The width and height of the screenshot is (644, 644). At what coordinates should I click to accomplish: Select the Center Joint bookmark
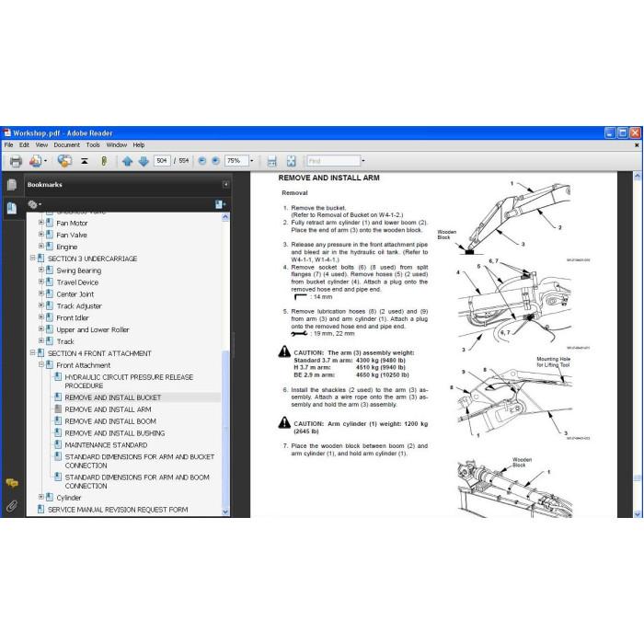pos(75,294)
